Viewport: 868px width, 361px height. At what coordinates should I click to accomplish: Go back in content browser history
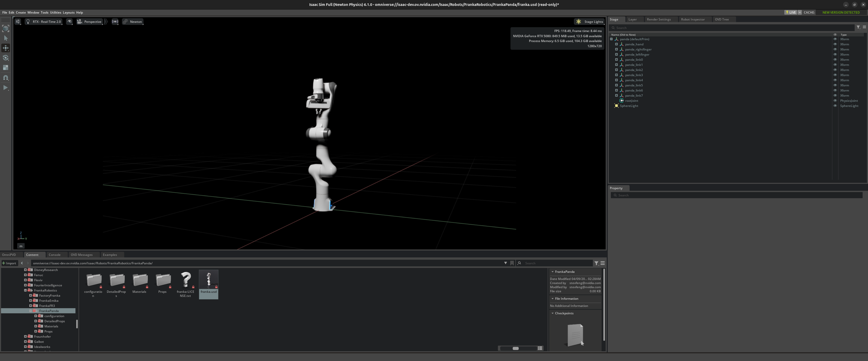point(22,263)
